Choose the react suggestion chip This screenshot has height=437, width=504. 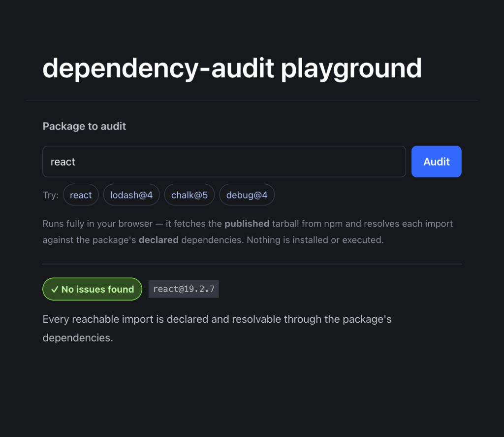81,195
